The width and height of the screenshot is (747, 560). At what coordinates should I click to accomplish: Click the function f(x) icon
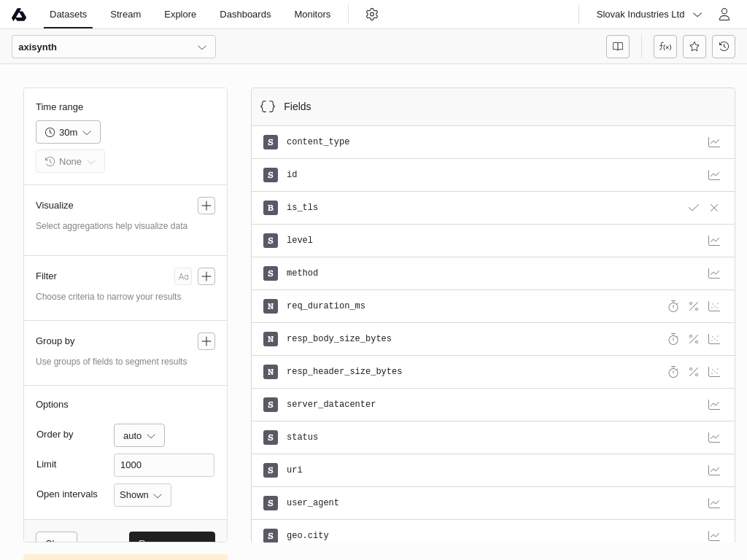point(665,47)
